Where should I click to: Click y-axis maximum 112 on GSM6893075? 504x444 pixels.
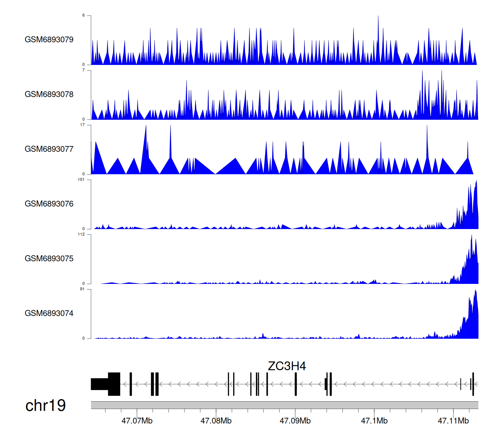pos(81,234)
